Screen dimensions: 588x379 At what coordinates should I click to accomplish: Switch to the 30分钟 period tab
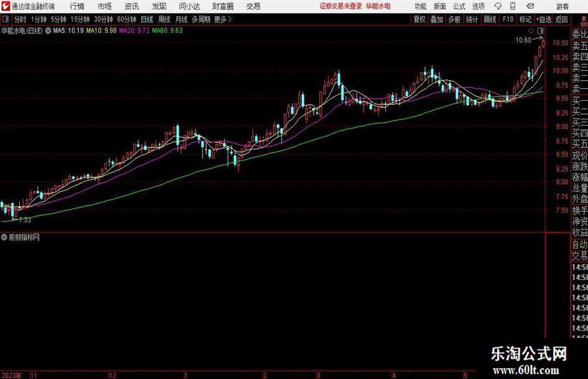(x=103, y=19)
